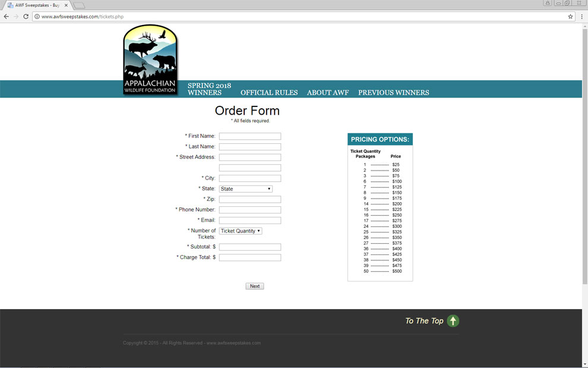The image size is (588, 368).
Task: Visit Previous Winners page
Action: click(393, 93)
